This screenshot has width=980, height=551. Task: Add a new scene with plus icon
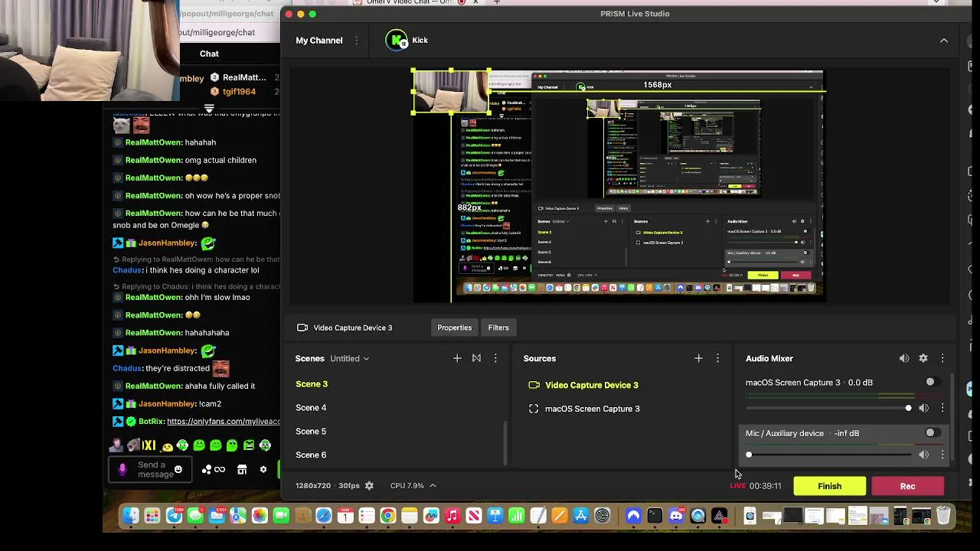457,358
